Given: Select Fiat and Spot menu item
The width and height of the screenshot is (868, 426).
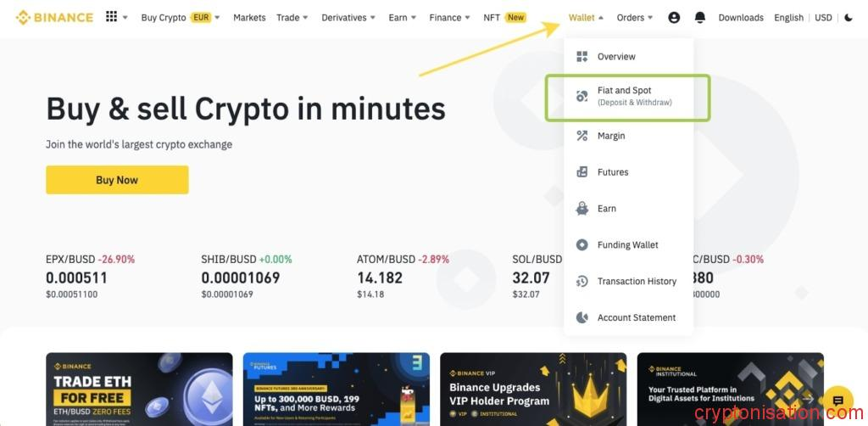Looking at the screenshot, I should coord(628,98).
